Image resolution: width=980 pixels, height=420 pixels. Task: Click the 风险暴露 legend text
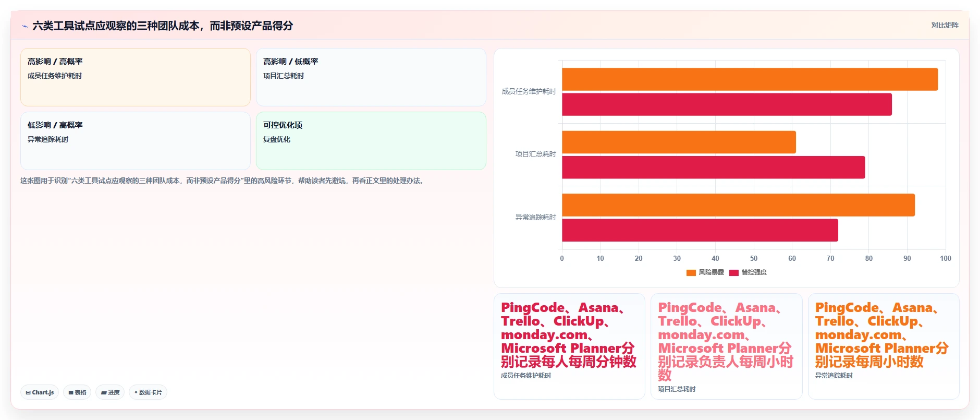[x=711, y=272]
